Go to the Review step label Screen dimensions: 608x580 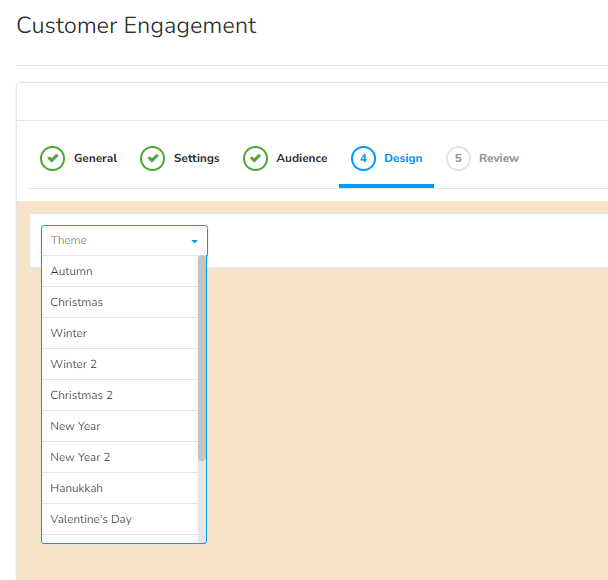[498, 158]
